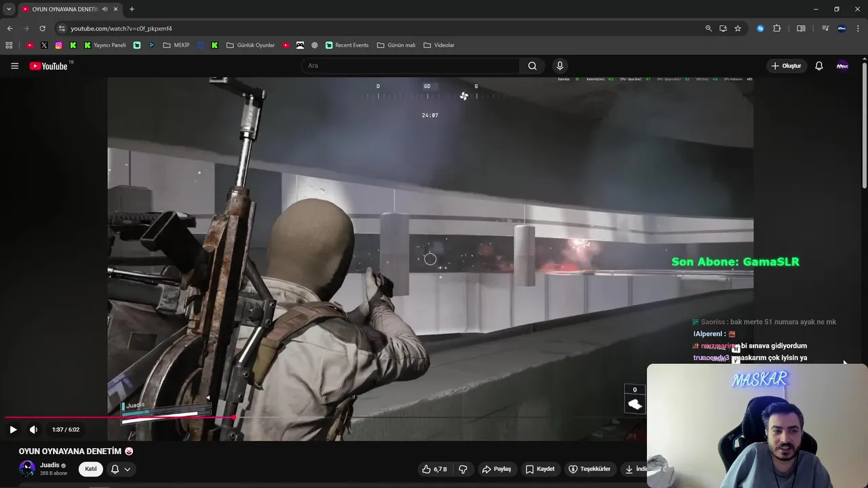Open the Juadis channel name link
Screen dimensions: 868x488
50,465
